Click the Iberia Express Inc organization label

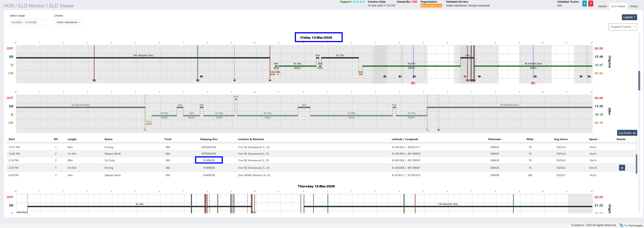point(431,6)
